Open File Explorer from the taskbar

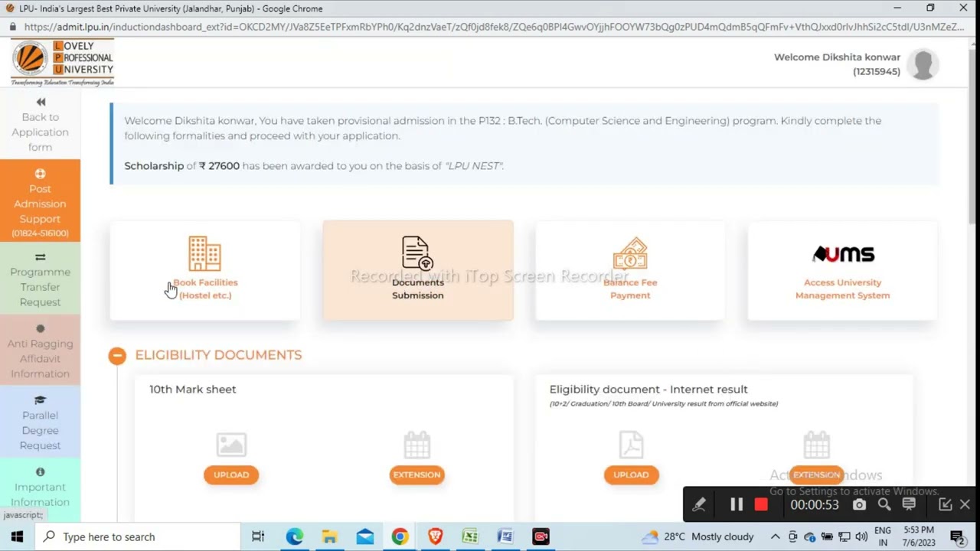pyautogui.click(x=329, y=536)
